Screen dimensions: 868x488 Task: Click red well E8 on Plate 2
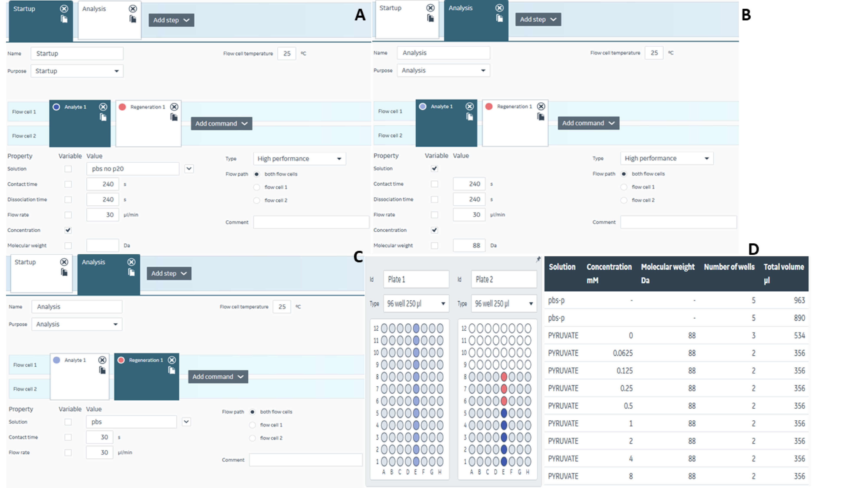504,377
